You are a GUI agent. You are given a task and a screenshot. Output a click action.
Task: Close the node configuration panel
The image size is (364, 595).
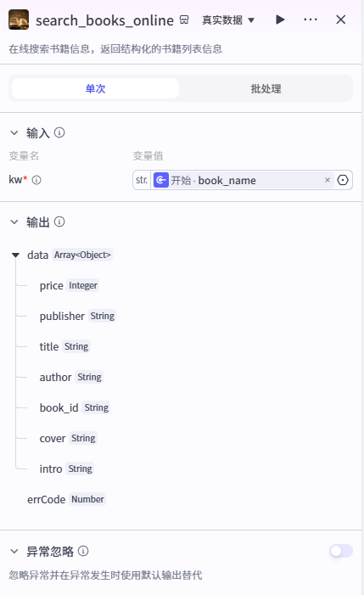[x=341, y=20]
